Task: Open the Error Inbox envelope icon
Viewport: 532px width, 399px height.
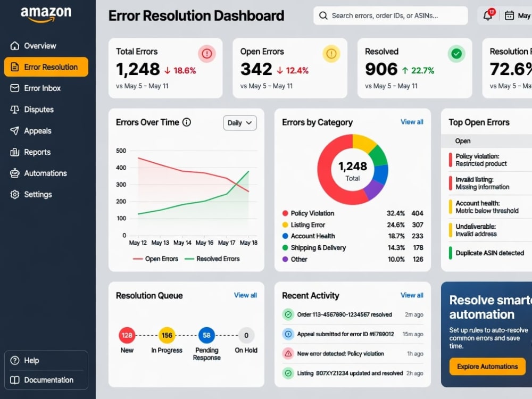Action: tap(14, 88)
